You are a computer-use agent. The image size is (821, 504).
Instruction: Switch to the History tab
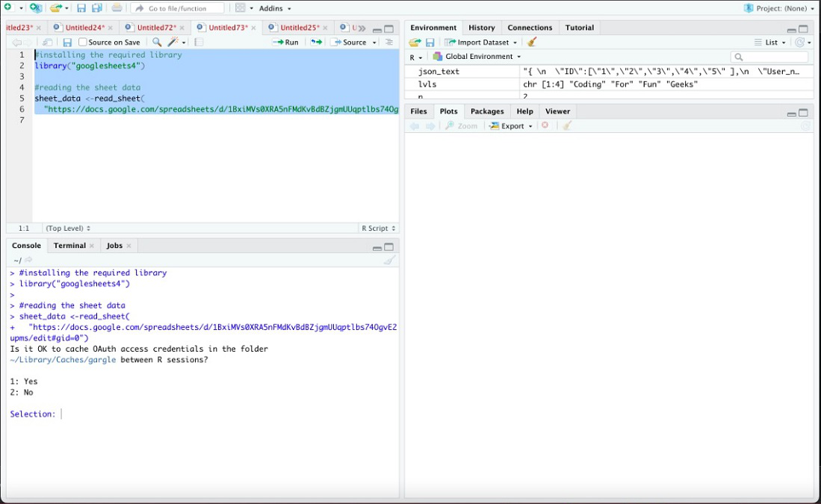pos(481,28)
